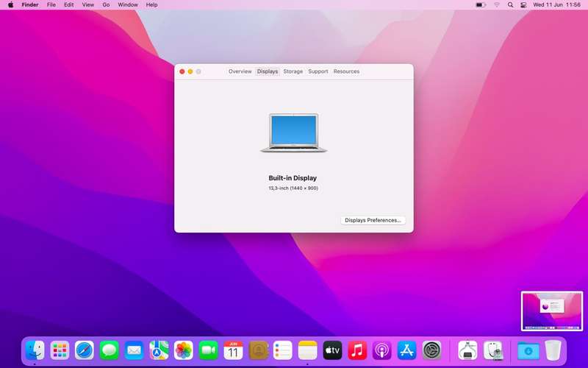Open System Information chip icon in Dock

click(467, 350)
